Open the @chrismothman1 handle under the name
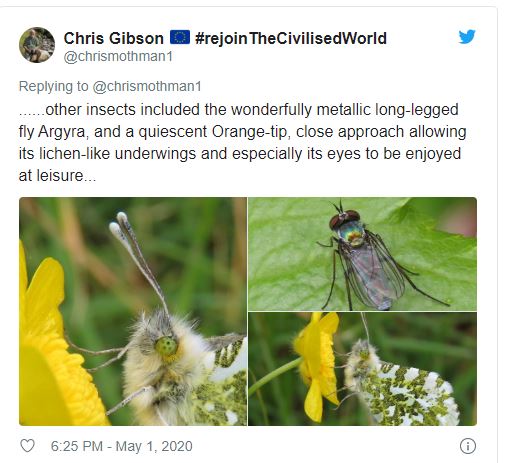 point(118,56)
